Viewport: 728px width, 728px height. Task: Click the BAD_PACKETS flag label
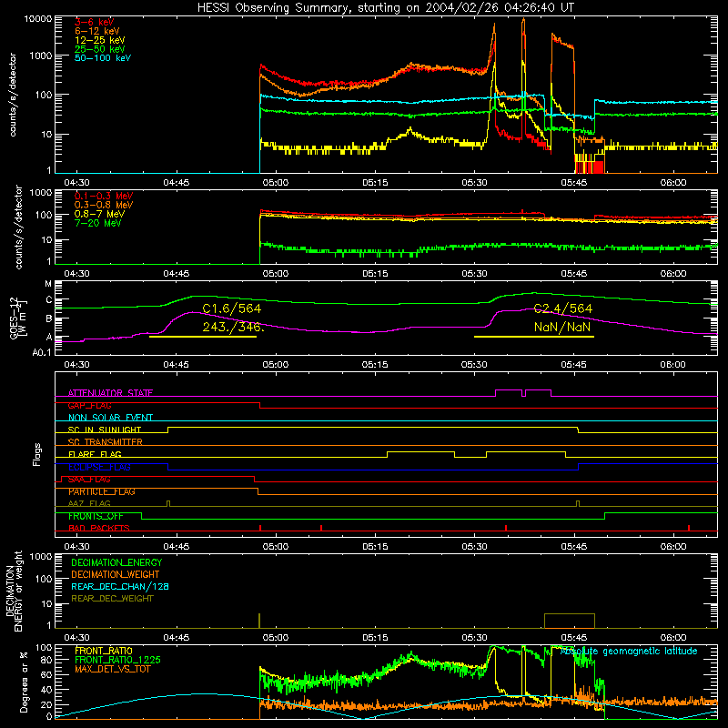pyautogui.click(x=99, y=528)
